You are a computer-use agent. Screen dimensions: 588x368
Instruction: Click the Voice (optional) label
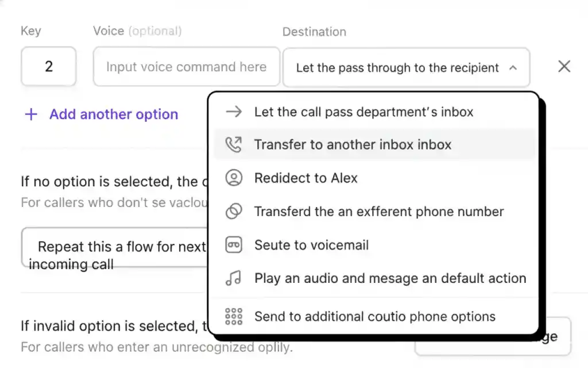tap(138, 31)
